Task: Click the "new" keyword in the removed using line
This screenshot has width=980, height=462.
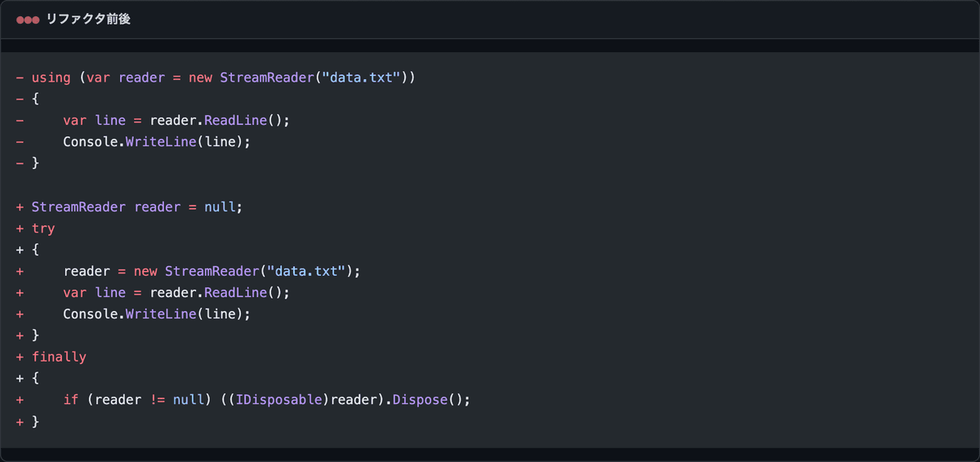Action: [x=201, y=78]
